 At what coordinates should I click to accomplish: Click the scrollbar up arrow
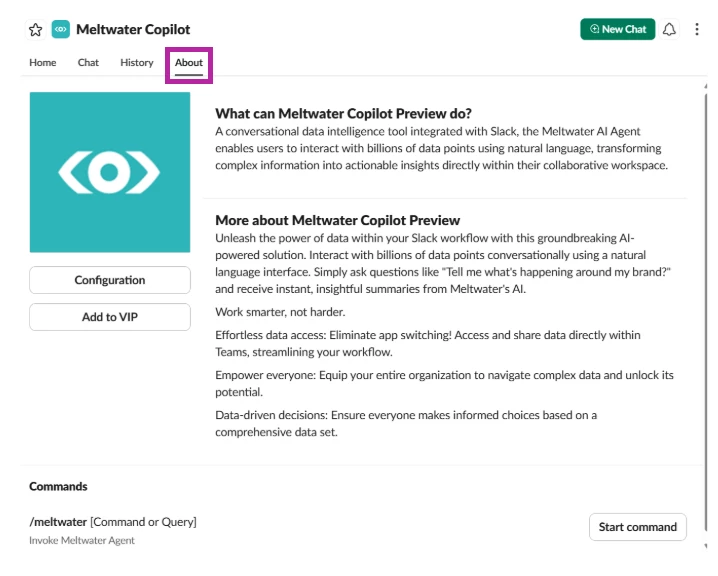tap(705, 86)
